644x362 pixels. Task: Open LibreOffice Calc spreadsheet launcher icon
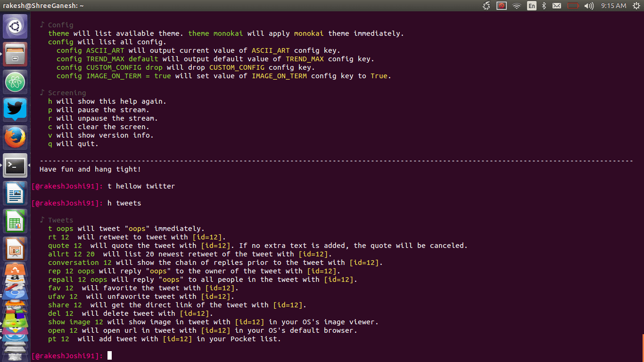(x=16, y=221)
